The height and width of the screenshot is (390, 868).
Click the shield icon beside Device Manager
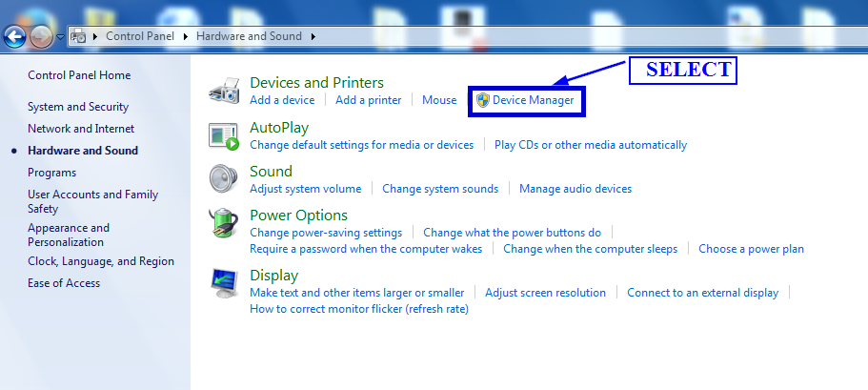tap(483, 100)
